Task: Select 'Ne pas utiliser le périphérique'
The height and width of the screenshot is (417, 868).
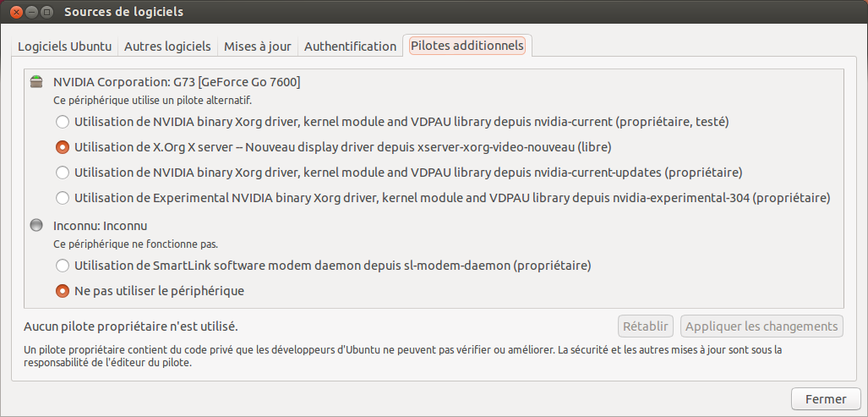Action: pyautogui.click(x=62, y=291)
